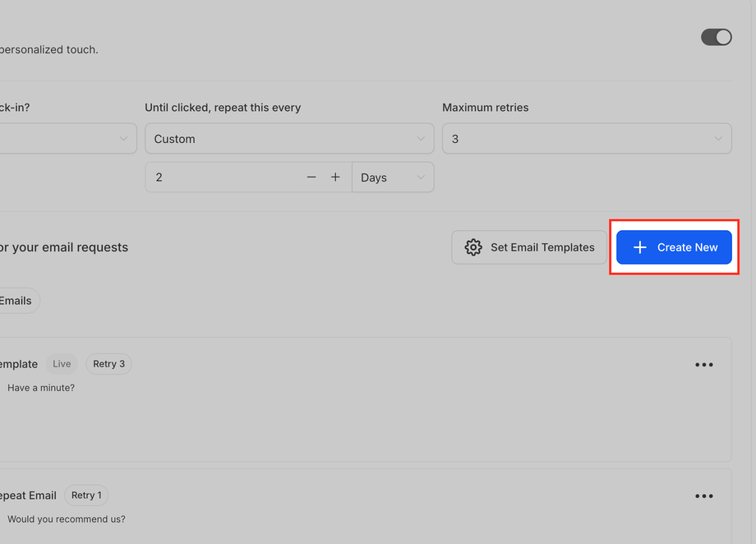Click the "Have a minute?" subject line
756x544 pixels.
pyautogui.click(x=41, y=388)
